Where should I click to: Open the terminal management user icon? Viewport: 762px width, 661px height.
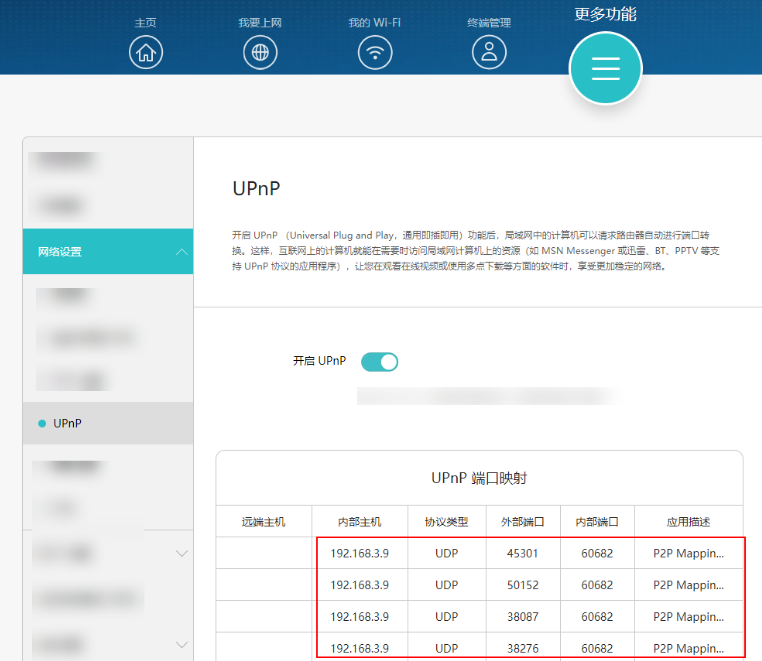click(489, 52)
